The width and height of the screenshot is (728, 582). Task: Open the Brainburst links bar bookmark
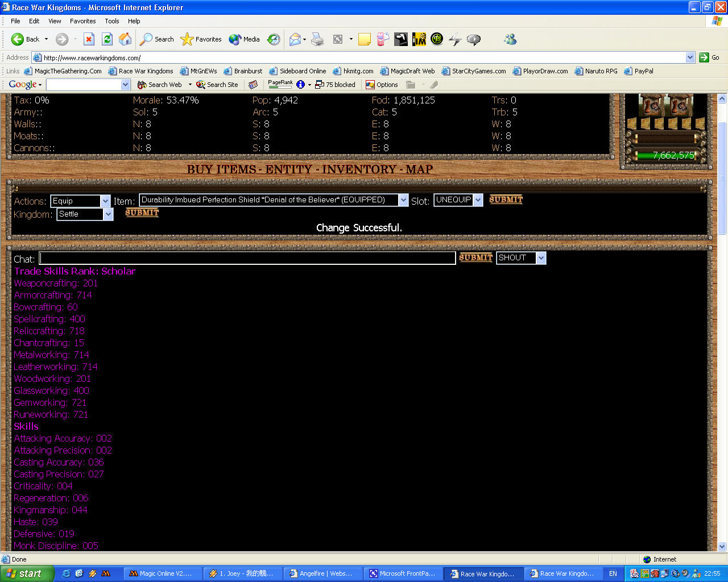tap(243, 71)
